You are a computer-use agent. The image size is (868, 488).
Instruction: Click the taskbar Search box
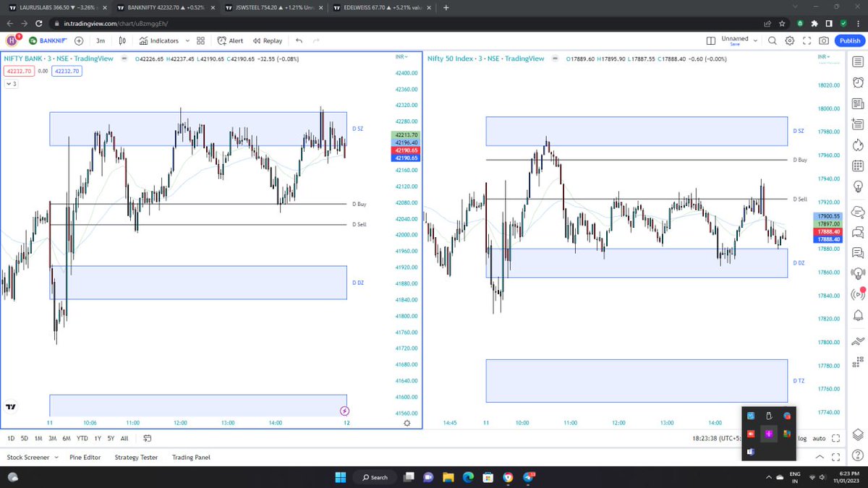(x=375, y=477)
